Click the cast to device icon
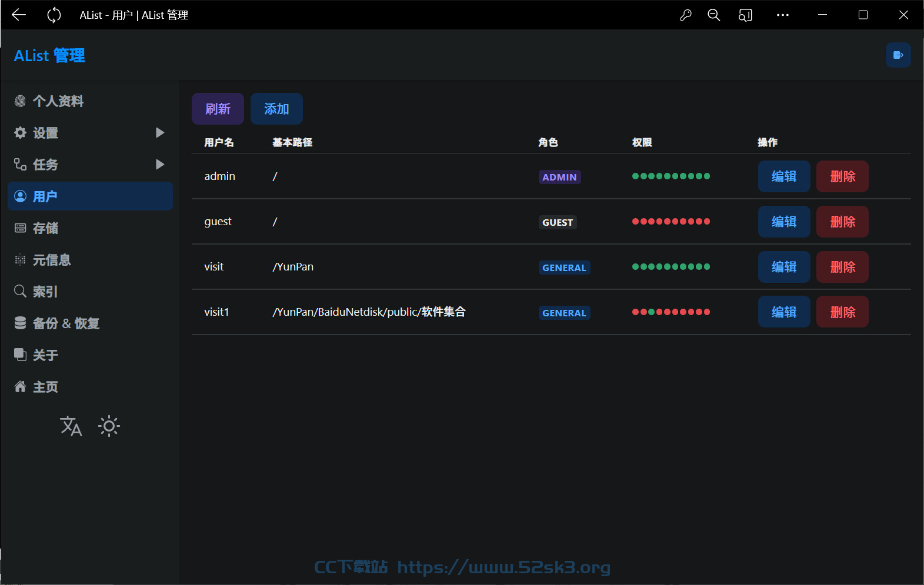 745,15
